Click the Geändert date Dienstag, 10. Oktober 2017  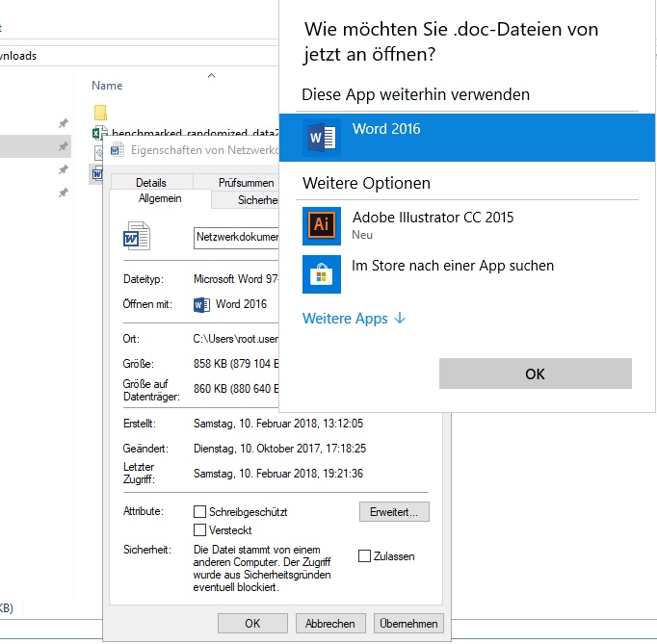point(279,449)
